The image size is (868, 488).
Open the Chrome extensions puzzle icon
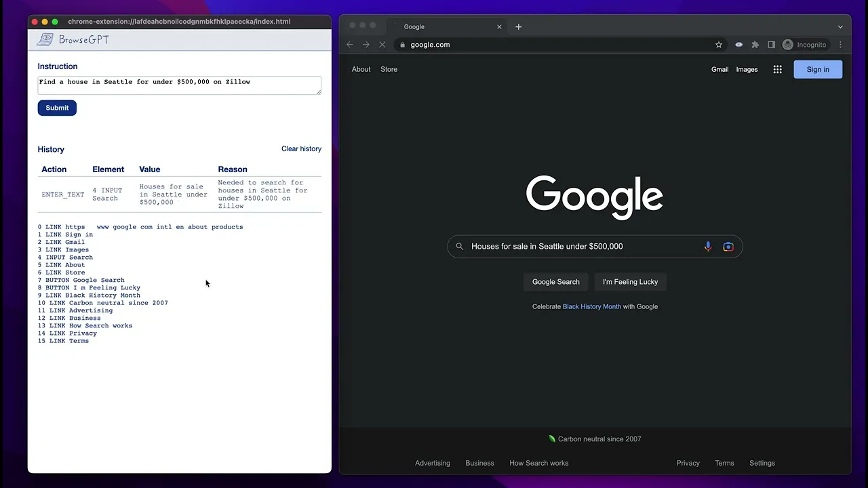pyautogui.click(x=755, y=45)
